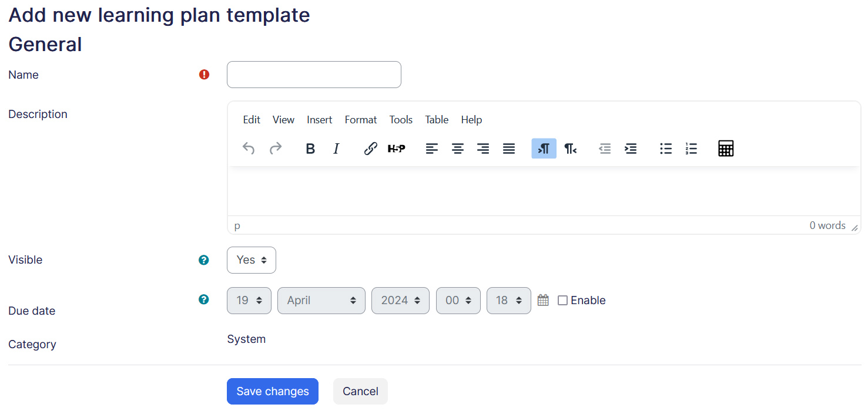868x411 pixels.
Task: Open the due date calendar picker
Action: (x=543, y=300)
